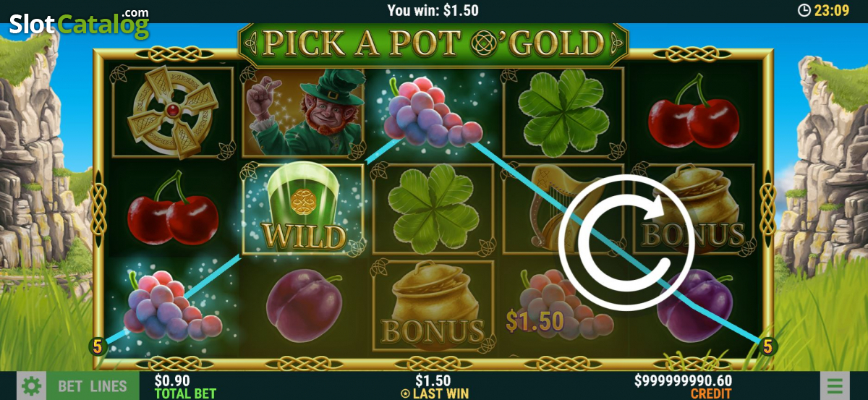Open the settings gear icon

(x=30, y=386)
